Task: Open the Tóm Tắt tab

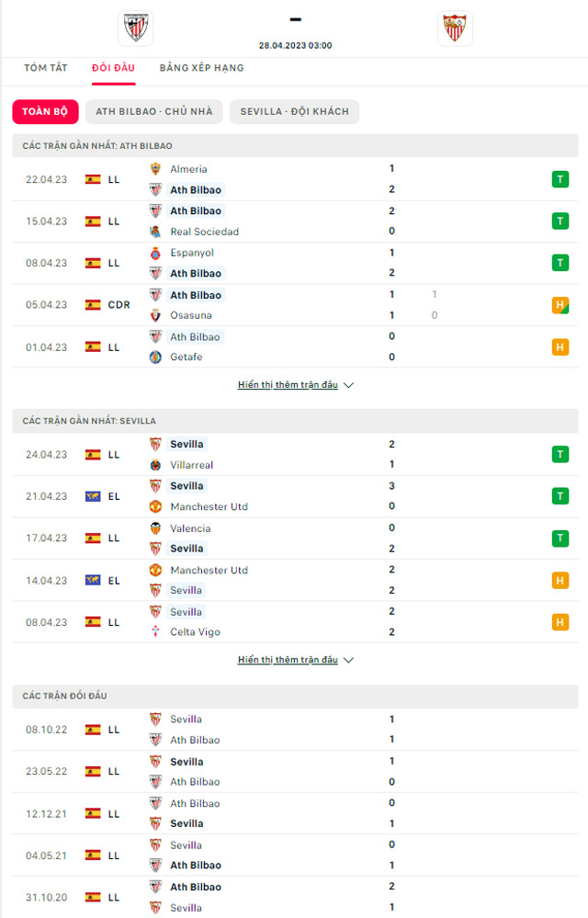Action: [46, 68]
